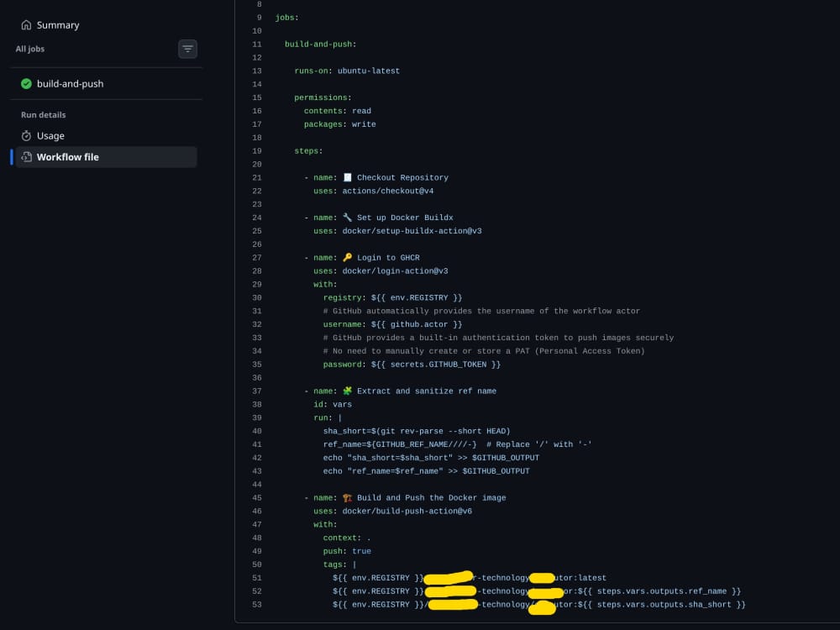840x630 pixels.
Task: Click line number 45
Action: pos(256,497)
